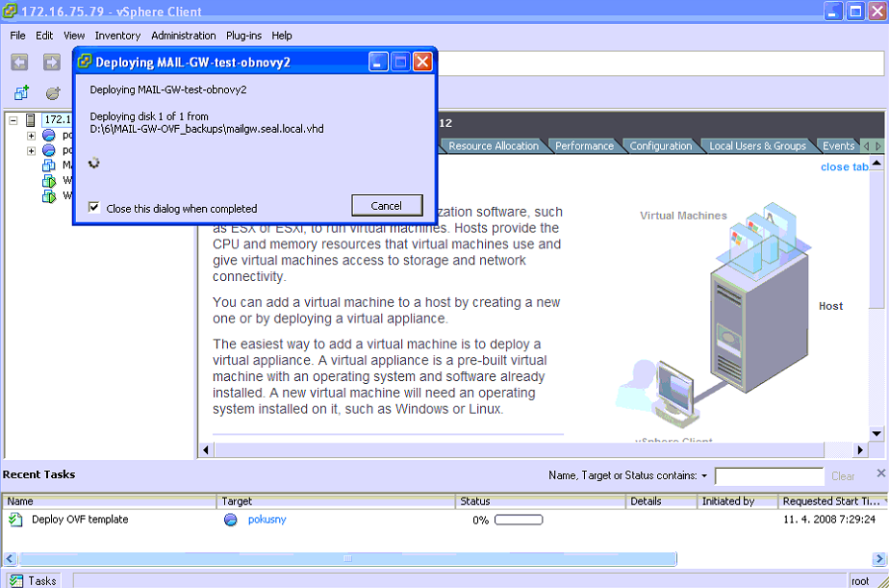Viewport: 889px width, 588px height.
Task: Click the forward navigation arrow icon
Action: coord(52,62)
